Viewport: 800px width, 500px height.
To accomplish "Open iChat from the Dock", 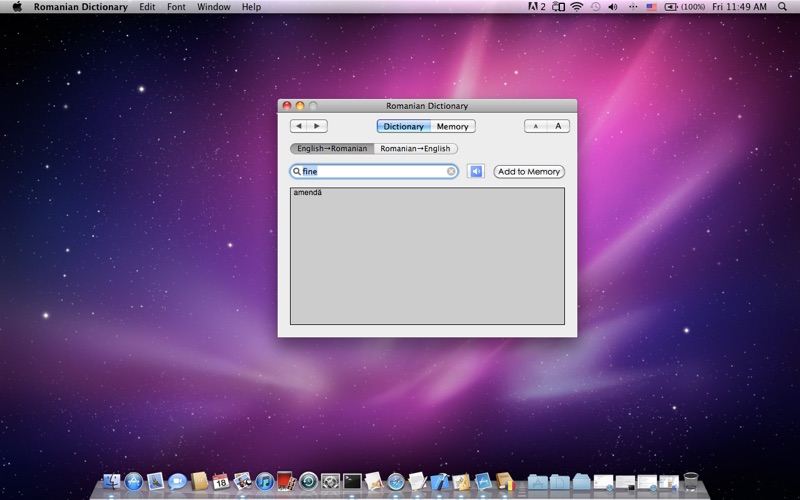I will 177,481.
